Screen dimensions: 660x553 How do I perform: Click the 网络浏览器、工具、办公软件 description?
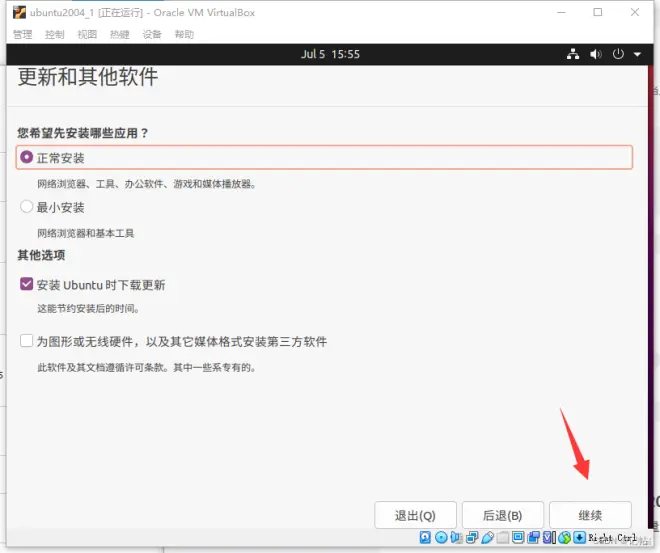point(147,184)
